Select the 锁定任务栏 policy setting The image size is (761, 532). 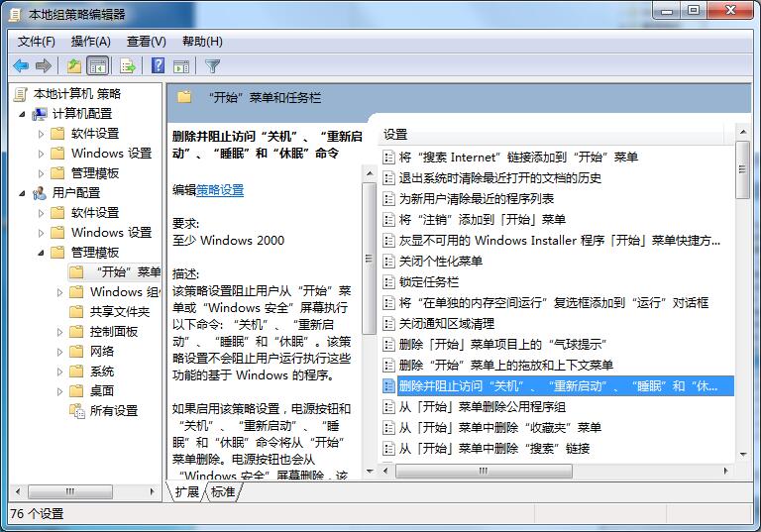428,282
